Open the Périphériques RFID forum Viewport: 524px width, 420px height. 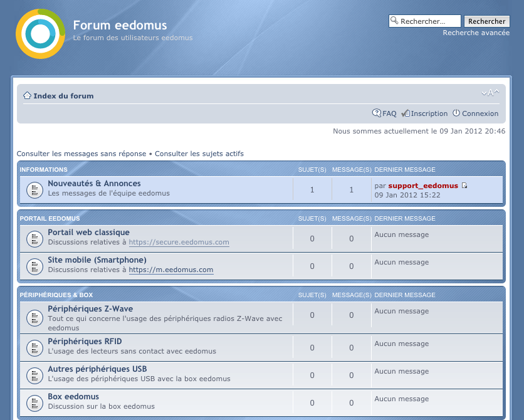85,342
